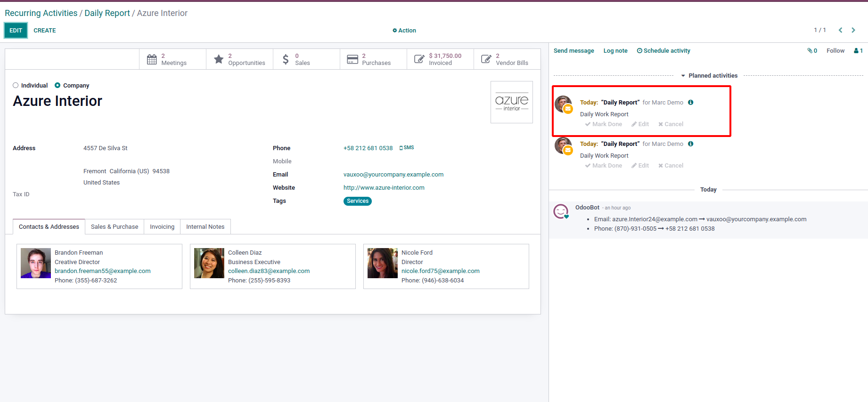This screenshot has height=402, width=868.
Task: Click the phone number +58 212 681 0538
Action: 368,148
